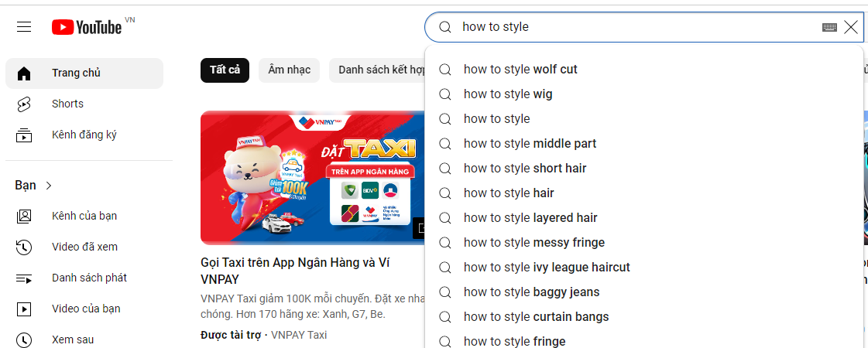Choose suggestion 'how to style baggy jeans'
Viewport: 868px width, 348px height.
pyautogui.click(x=643, y=292)
